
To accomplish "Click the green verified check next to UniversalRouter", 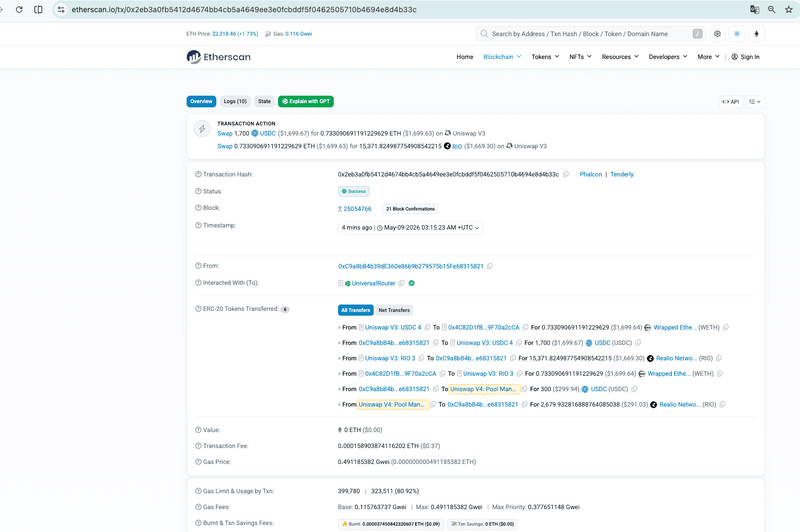I will [411, 283].
